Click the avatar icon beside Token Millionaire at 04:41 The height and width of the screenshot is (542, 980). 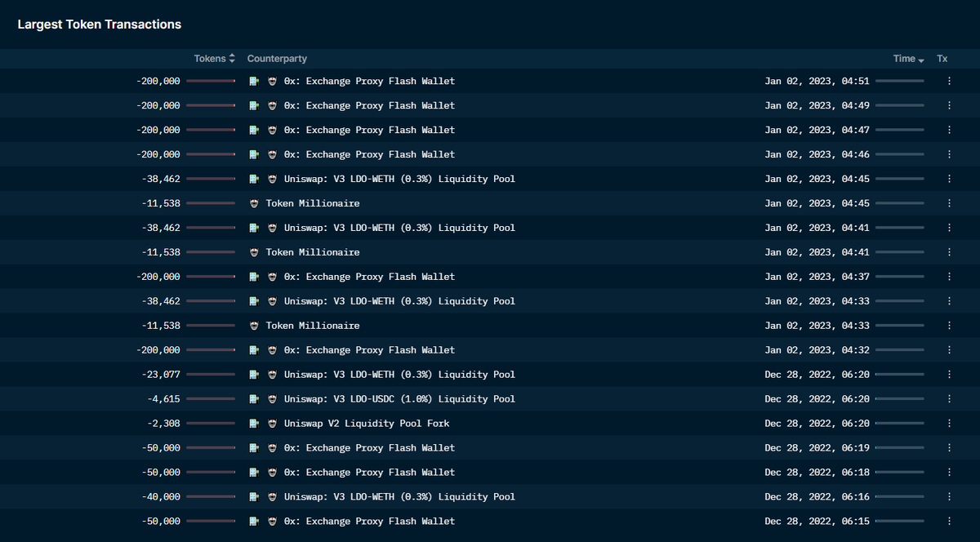(254, 252)
